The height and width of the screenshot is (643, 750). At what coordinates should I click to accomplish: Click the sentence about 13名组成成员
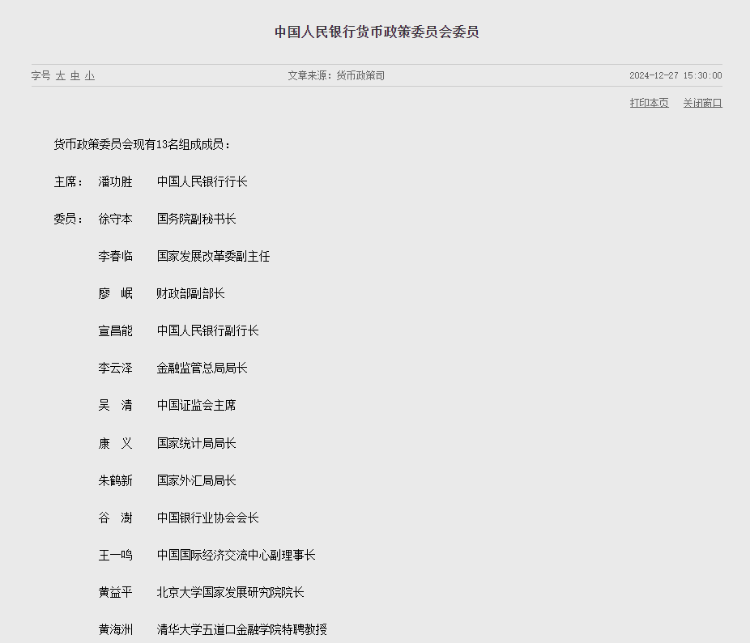[x=142, y=144]
